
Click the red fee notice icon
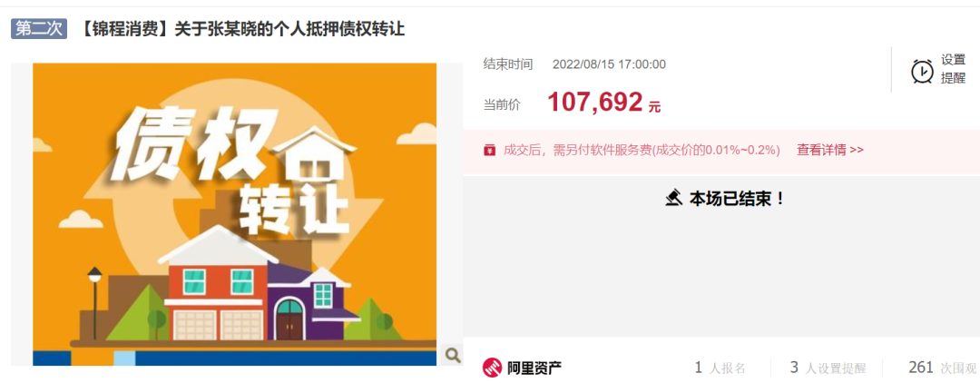pos(489,151)
